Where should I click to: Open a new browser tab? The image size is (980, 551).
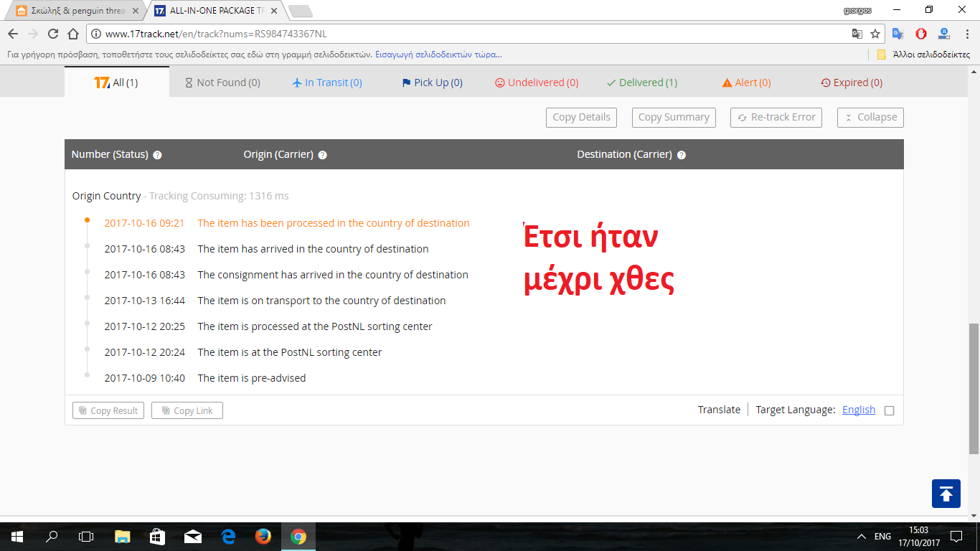(300, 11)
